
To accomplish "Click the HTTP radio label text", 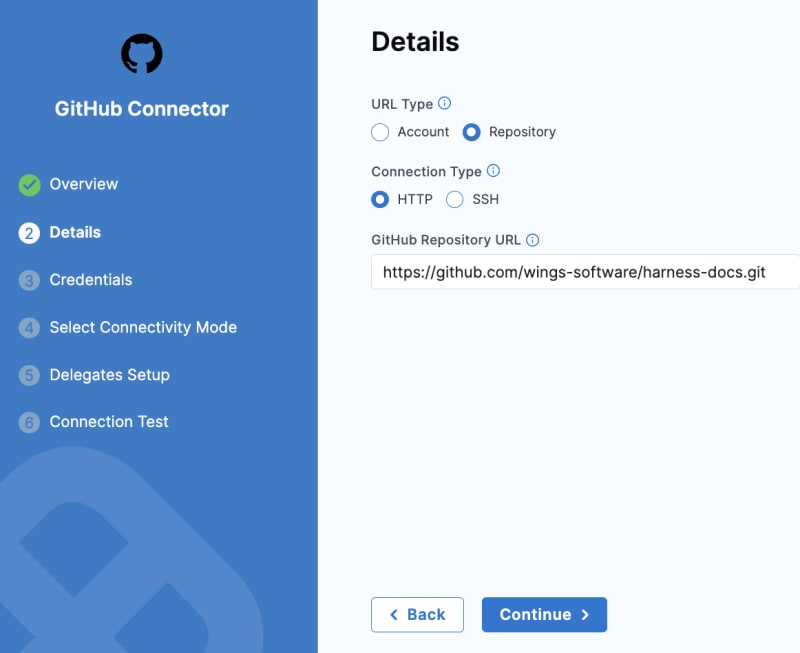I will (415, 199).
